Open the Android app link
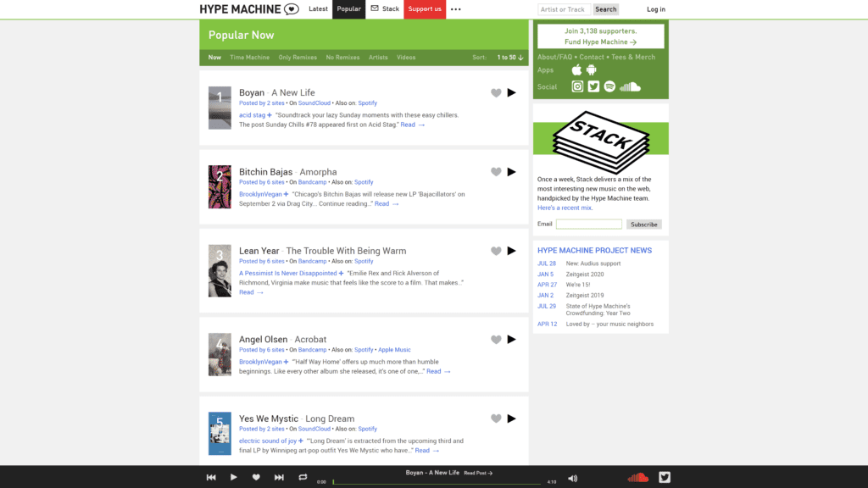868x488 pixels. click(x=591, y=69)
